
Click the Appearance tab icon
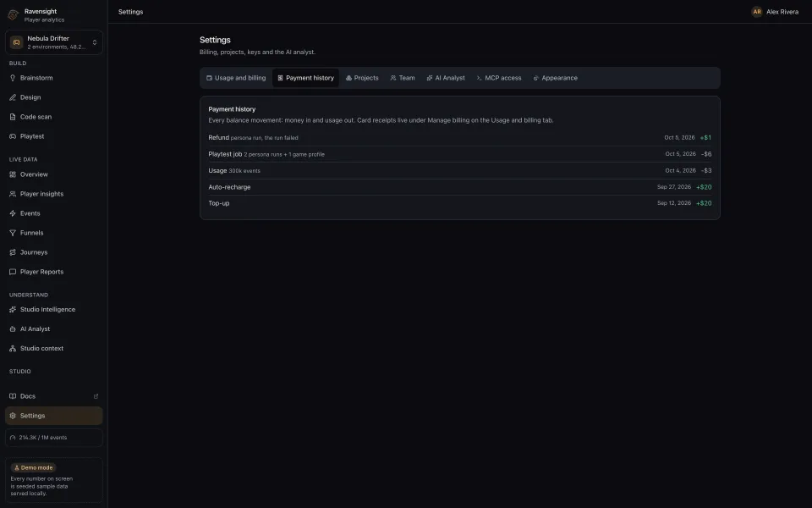click(x=536, y=78)
